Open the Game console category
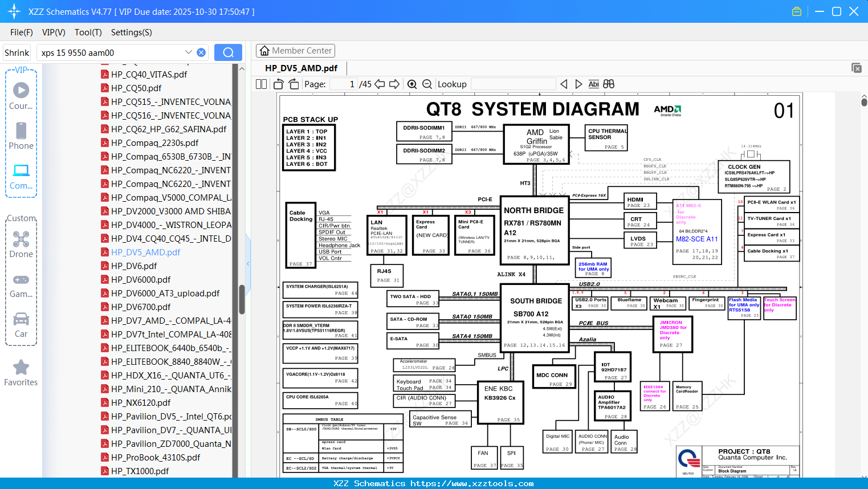Screen dimensions: 868x489 (21, 285)
